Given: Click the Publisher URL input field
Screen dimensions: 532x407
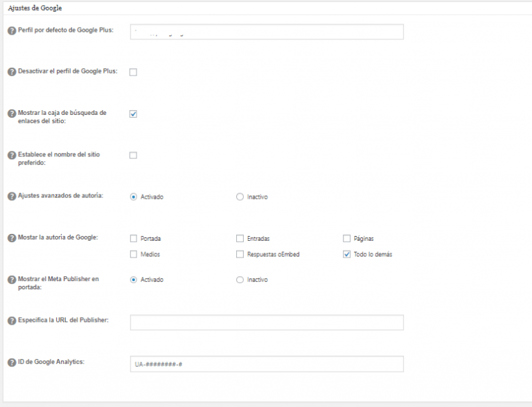Looking at the screenshot, I should coord(267,323).
